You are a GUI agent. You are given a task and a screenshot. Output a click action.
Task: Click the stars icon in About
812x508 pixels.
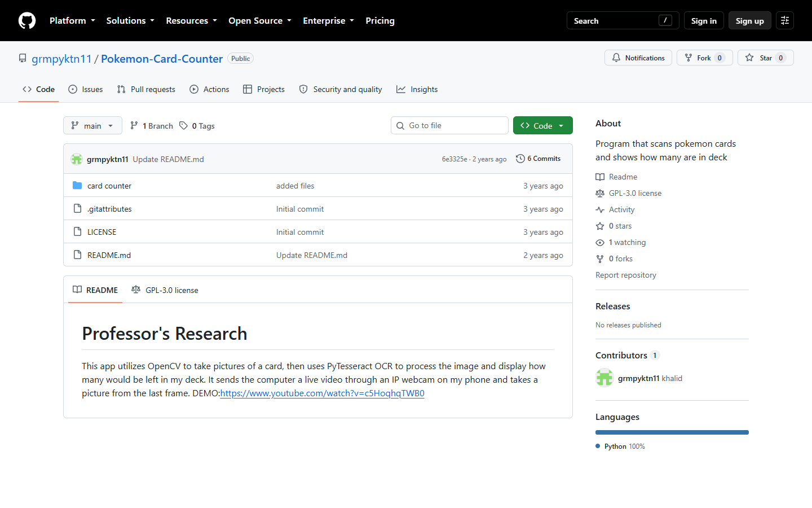click(x=600, y=226)
